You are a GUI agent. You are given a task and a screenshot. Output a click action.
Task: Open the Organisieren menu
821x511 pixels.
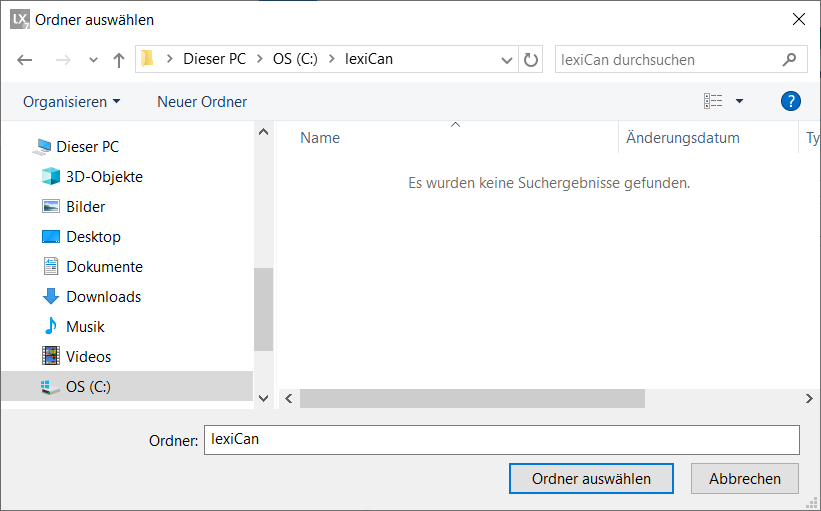(71, 102)
